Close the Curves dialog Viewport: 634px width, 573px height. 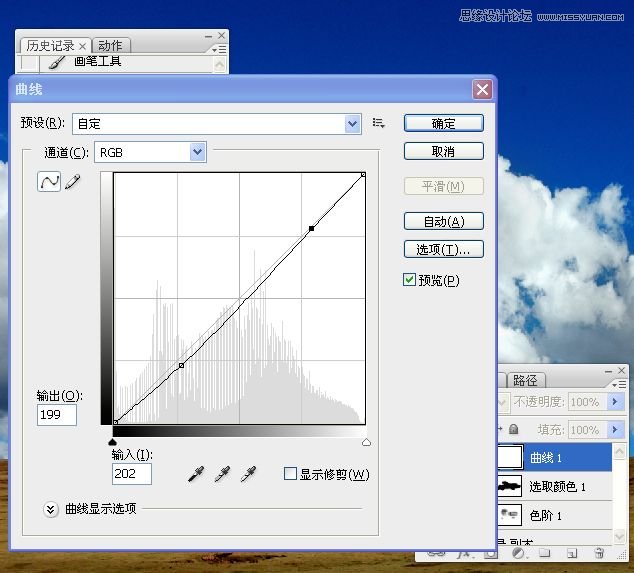[x=482, y=89]
